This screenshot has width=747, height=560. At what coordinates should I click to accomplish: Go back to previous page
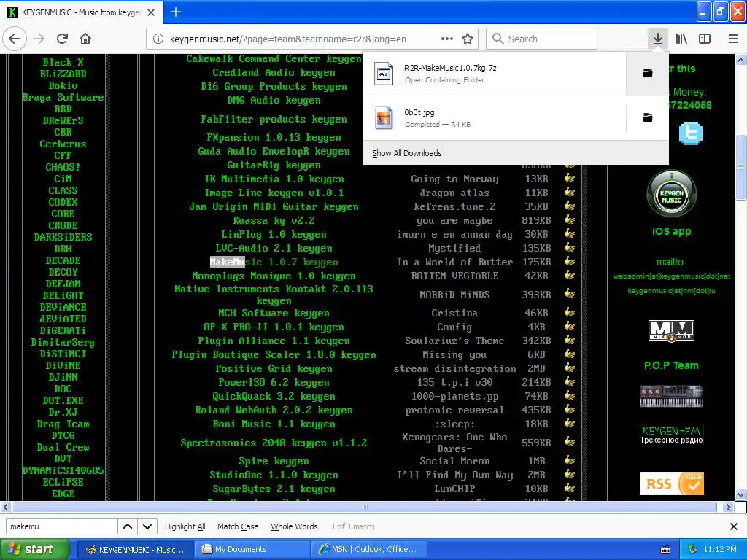(15, 39)
